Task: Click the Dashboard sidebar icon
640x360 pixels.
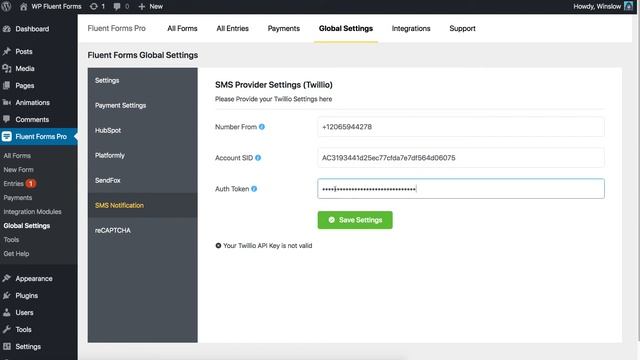Action: click(7, 29)
